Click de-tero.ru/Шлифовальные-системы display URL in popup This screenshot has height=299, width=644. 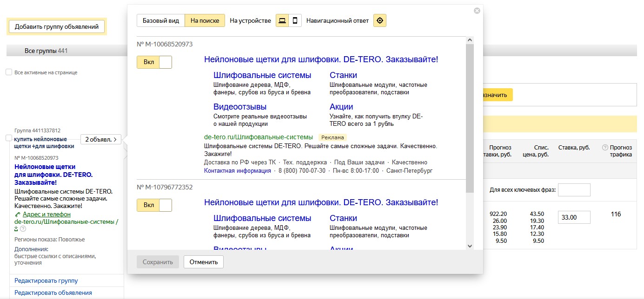click(259, 137)
